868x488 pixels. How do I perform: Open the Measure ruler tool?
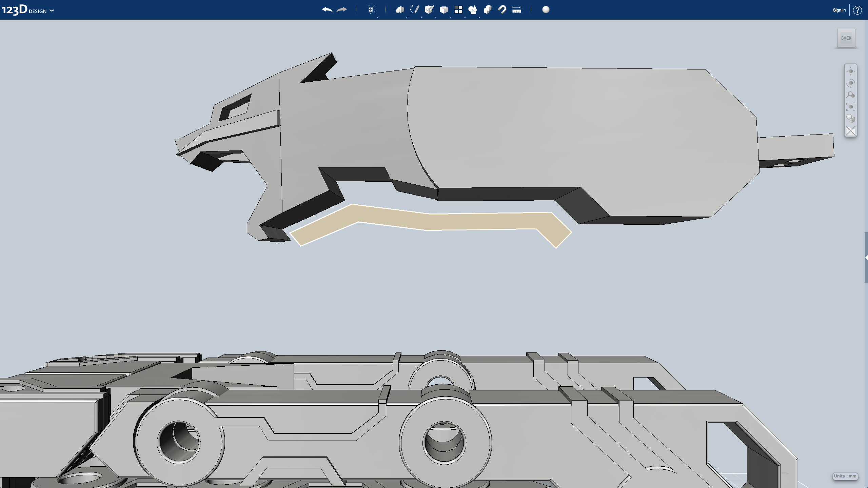point(517,10)
